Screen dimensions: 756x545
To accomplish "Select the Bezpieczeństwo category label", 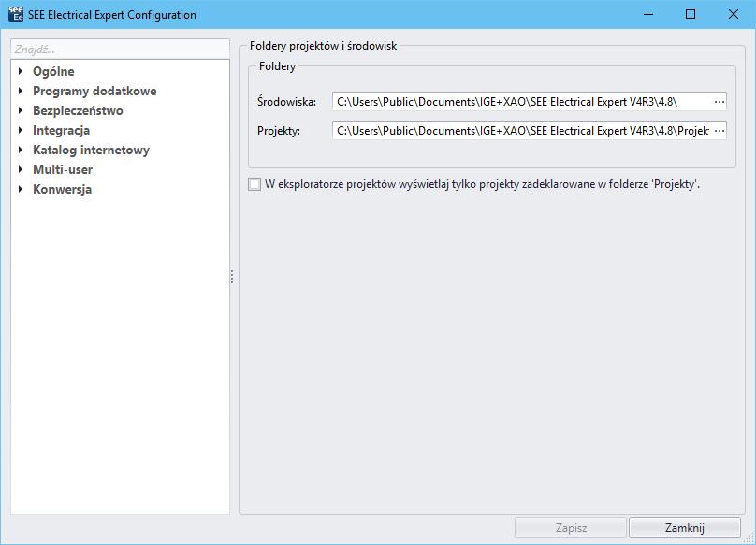I will pos(78,111).
